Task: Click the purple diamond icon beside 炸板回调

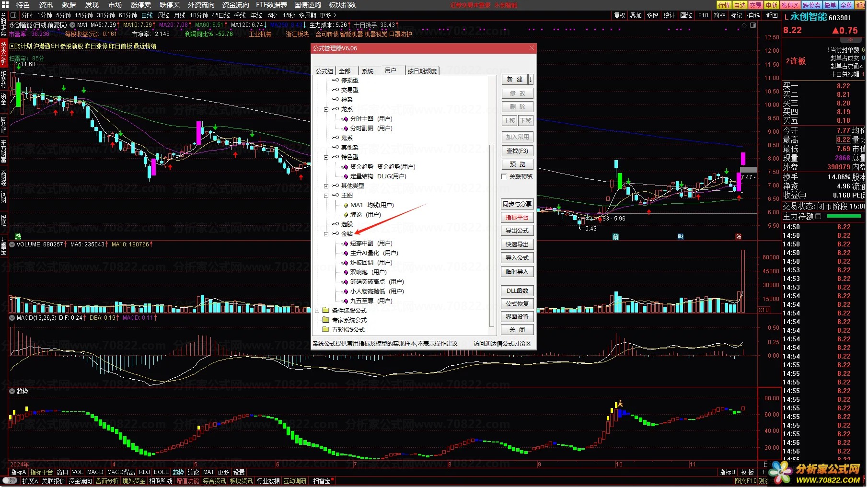Action: pyautogui.click(x=346, y=263)
